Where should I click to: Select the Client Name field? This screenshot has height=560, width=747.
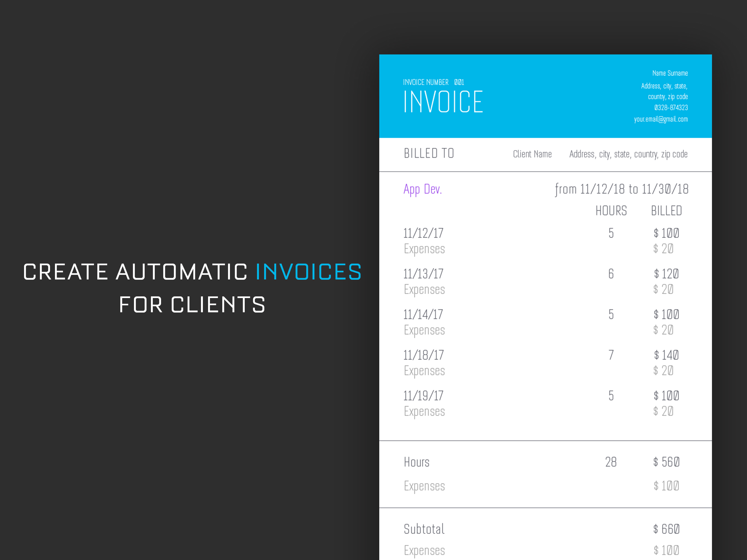coord(532,154)
